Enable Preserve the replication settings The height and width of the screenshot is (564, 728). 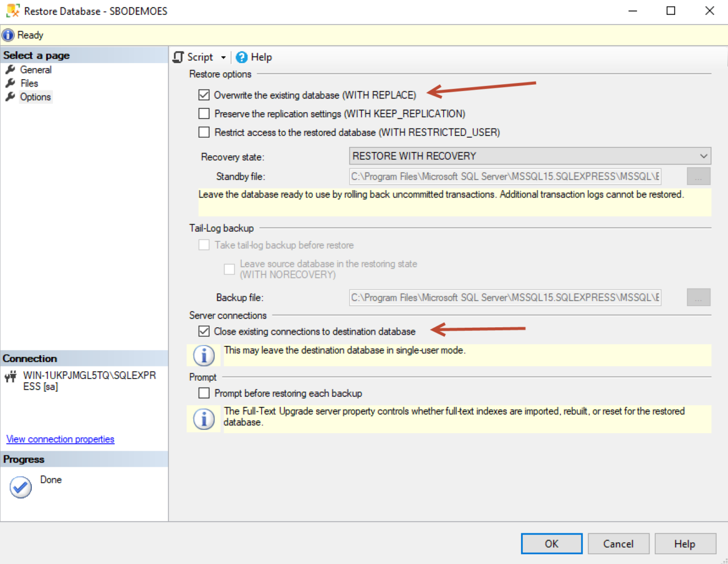pos(204,113)
